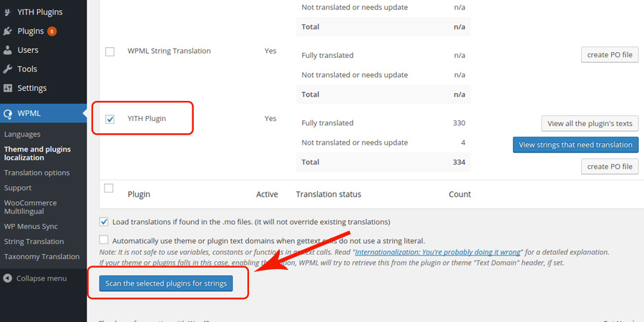Screen dimensions: 644x322
Task: Click the Collapse menu arrow icon
Action: coord(7,278)
